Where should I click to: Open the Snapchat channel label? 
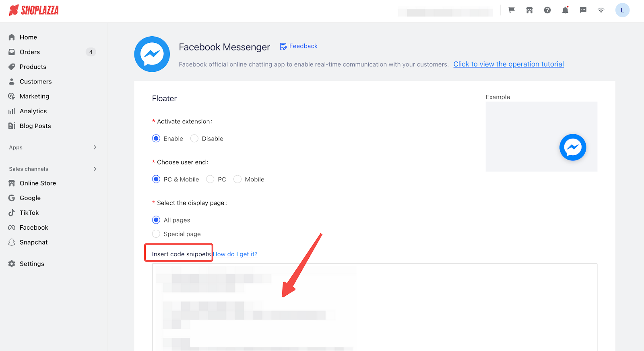click(34, 242)
